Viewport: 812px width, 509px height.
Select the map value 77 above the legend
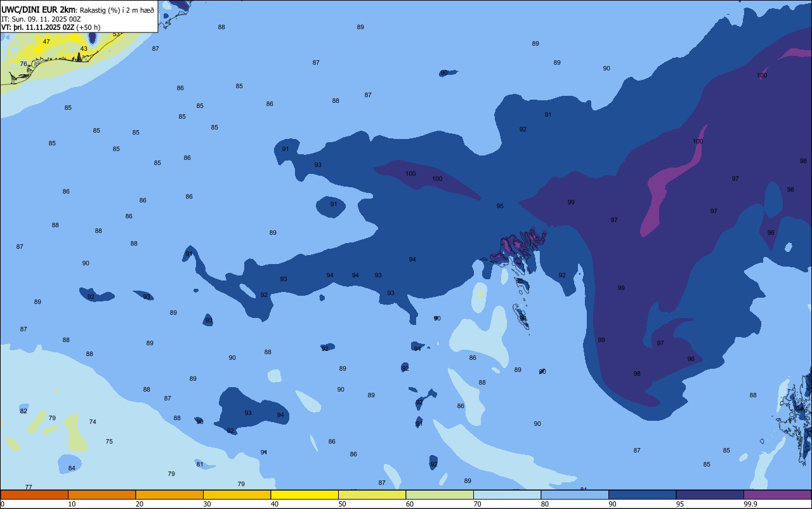29,487
